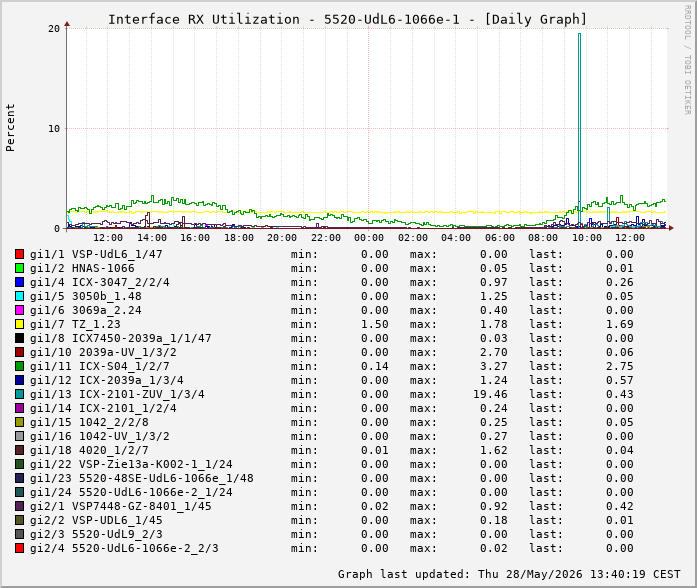Click the 14:00 time axis label
The height and width of the screenshot is (588, 697).
tap(152, 238)
